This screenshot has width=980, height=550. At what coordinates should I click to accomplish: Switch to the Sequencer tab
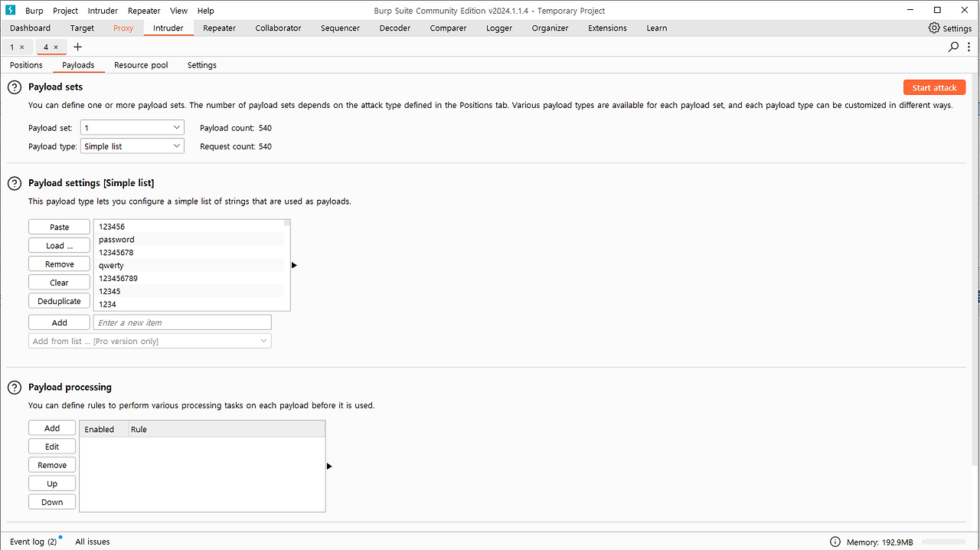[341, 28]
